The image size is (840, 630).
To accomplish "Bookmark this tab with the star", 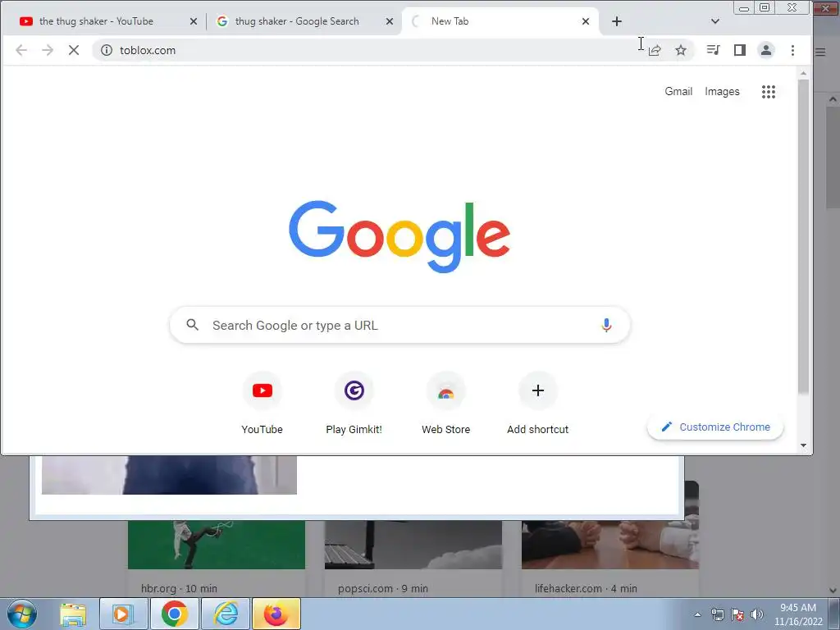I will click(681, 50).
